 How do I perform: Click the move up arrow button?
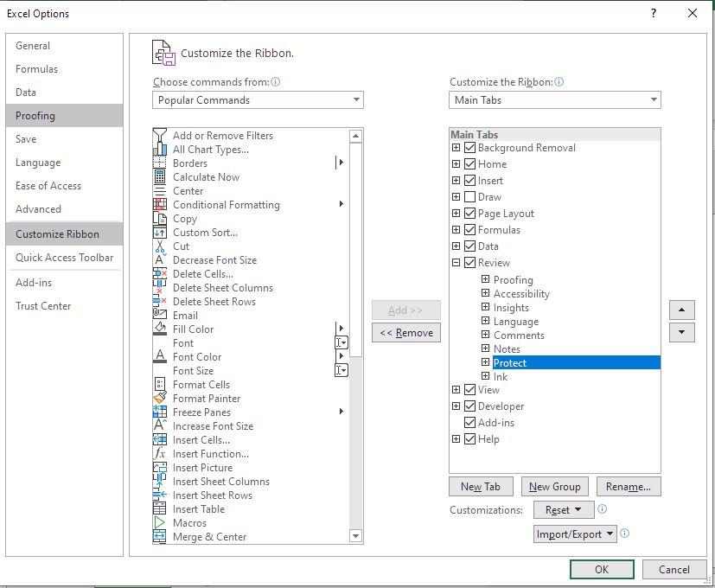pyautogui.click(x=682, y=310)
